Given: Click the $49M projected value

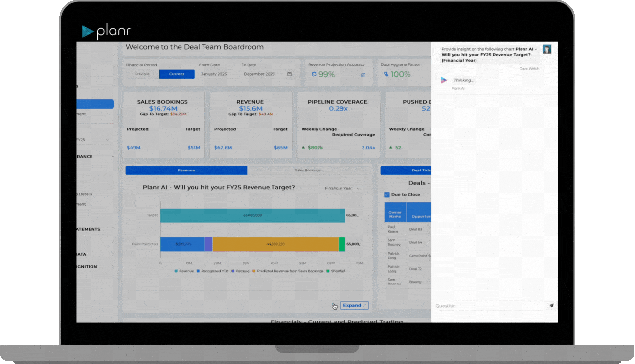Looking at the screenshot, I should tap(134, 148).
